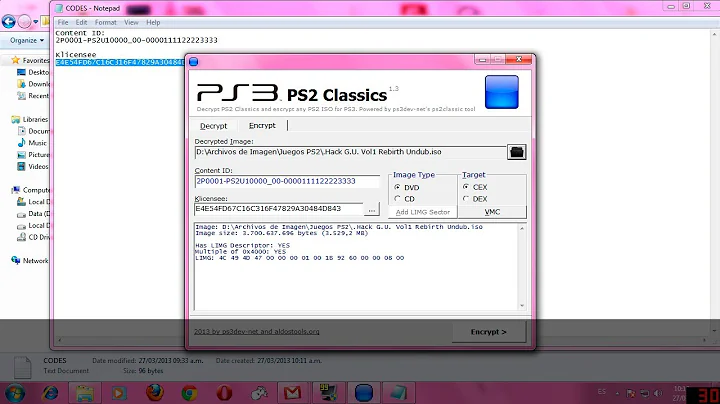Select Pictures library in Explorer sidebar
The image size is (720, 404).
33,155
